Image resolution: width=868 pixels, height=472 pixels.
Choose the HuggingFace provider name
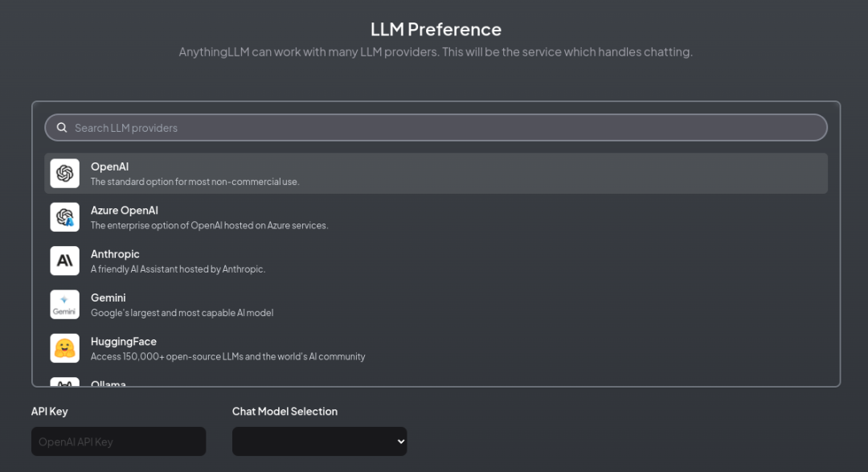pyautogui.click(x=124, y=342)
